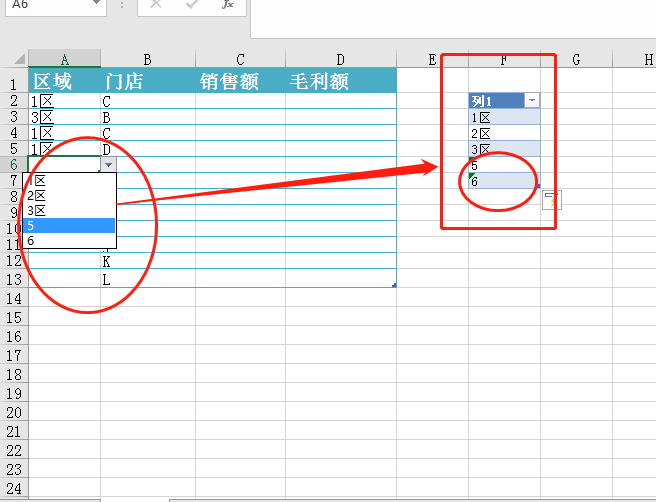This screenshot has height=502, width=656.
Task: Click the 2区 cell in column F
Action: point(504,133)
